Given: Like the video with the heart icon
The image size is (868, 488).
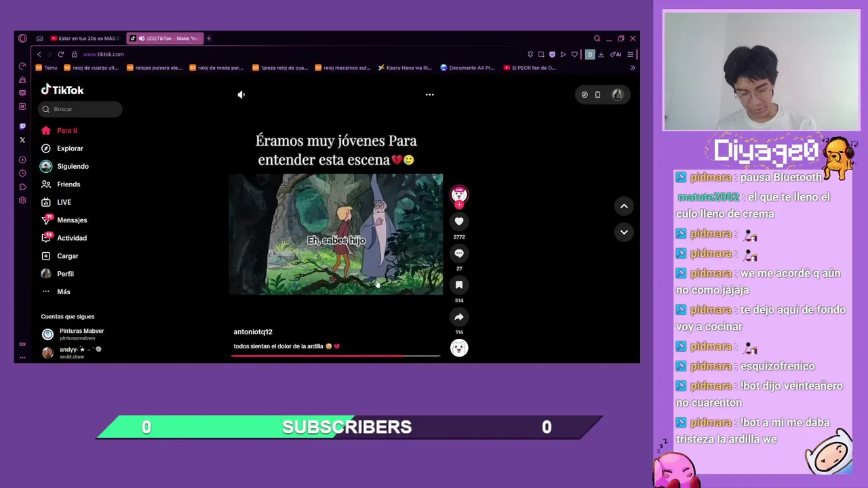Looking at the screenshot, I should [459, 222].
